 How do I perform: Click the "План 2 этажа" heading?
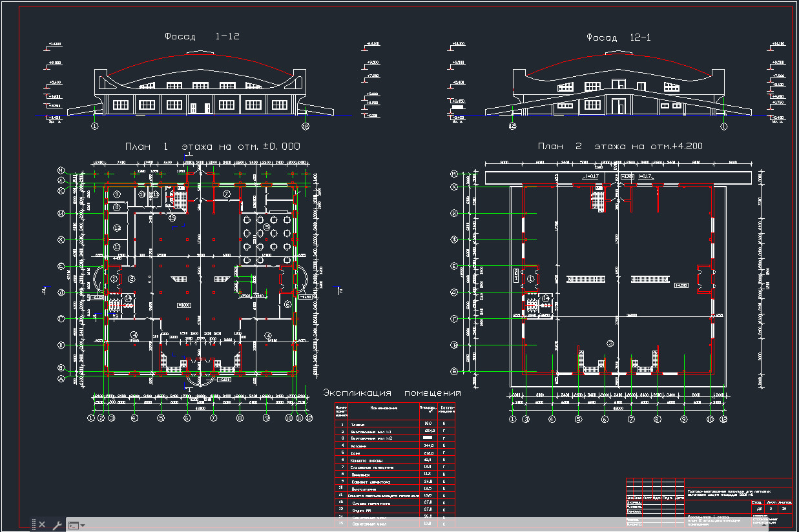click(620, 147)
